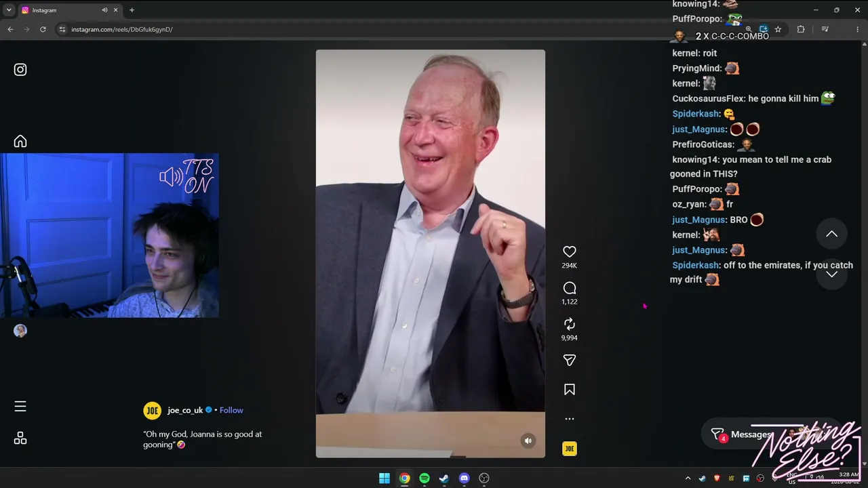
Task: Close the Instagram browser tab
Action: coord(116,10)
